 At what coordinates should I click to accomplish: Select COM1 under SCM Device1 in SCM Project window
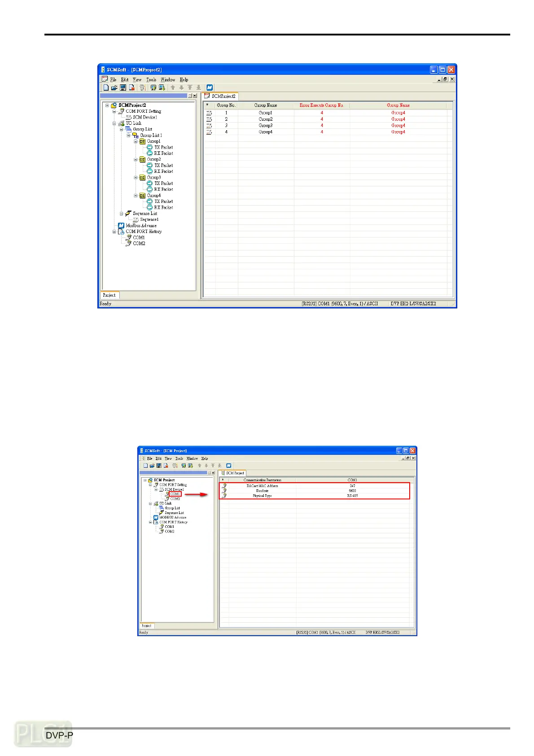tap(175, 494)
